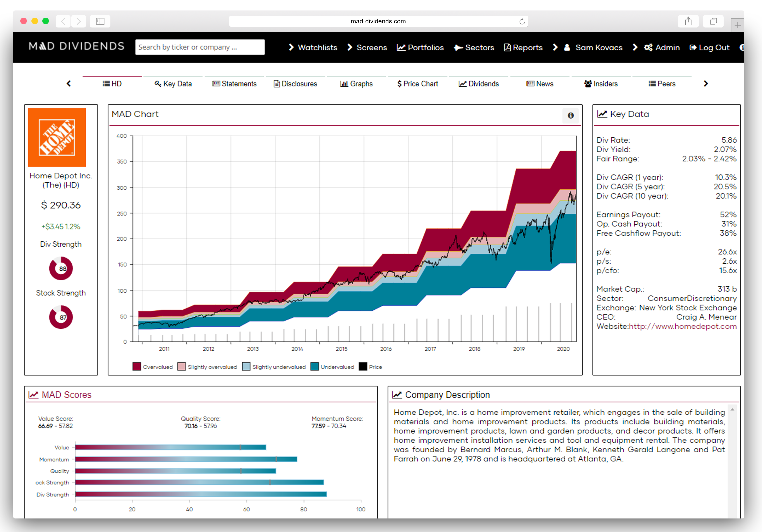Click the Stock Strength score bar

tap(199, 482)
